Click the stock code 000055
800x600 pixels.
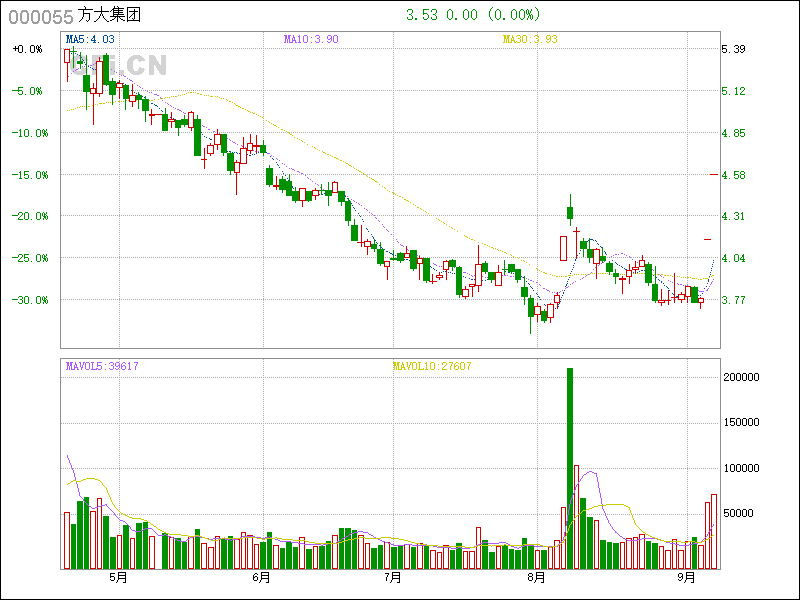click(39, 15)
